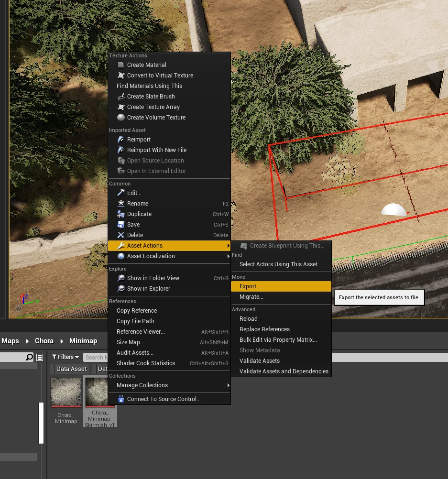The height and width of the screenshot is (479, 448).
Task: Open the Filters dropdown
Action: pos(65,357)
